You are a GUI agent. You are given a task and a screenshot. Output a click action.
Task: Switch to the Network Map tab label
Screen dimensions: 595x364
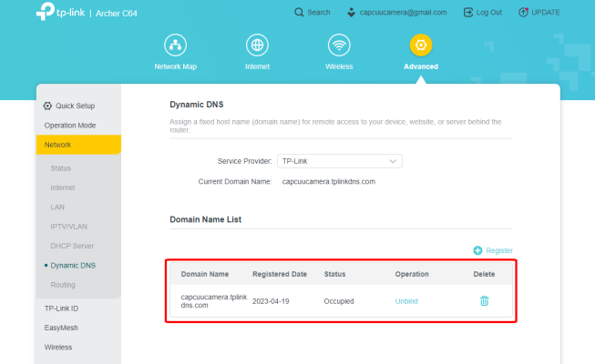point(175,66)
